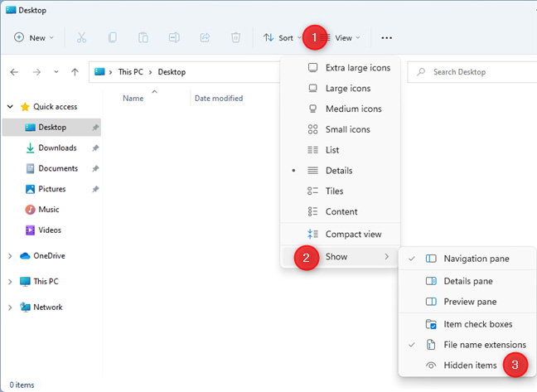Open the Sort dropdown

coord(283,37)
